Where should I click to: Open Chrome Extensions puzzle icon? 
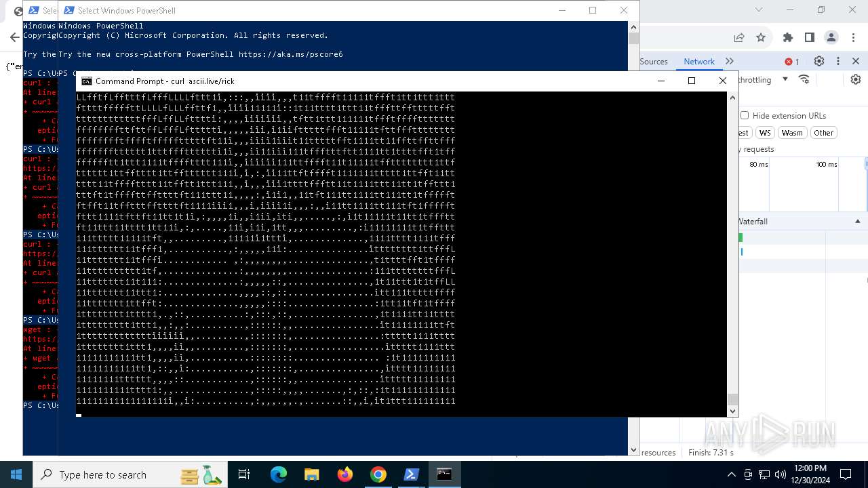pyautogui.click(x=788, y=37)
